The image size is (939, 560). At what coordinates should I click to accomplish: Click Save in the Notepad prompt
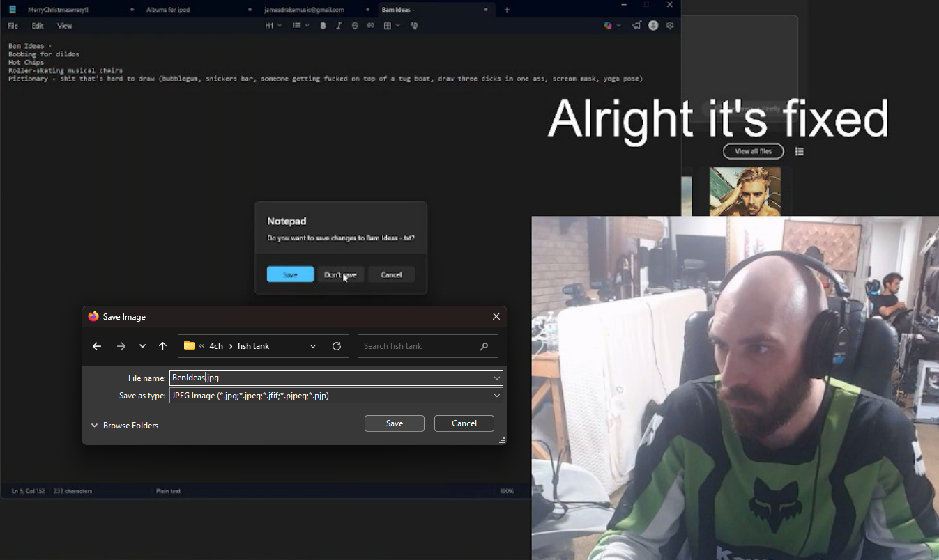[290, 274]
